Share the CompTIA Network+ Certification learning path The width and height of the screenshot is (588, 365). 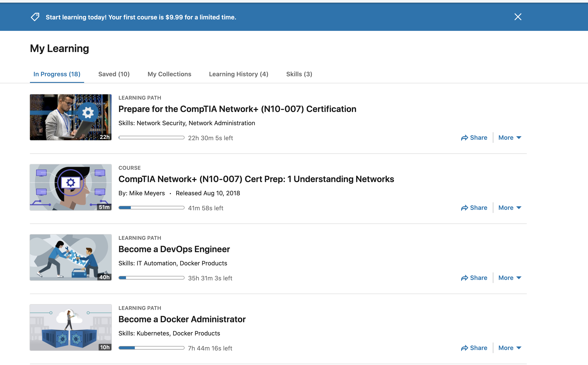tap(474, 138)
